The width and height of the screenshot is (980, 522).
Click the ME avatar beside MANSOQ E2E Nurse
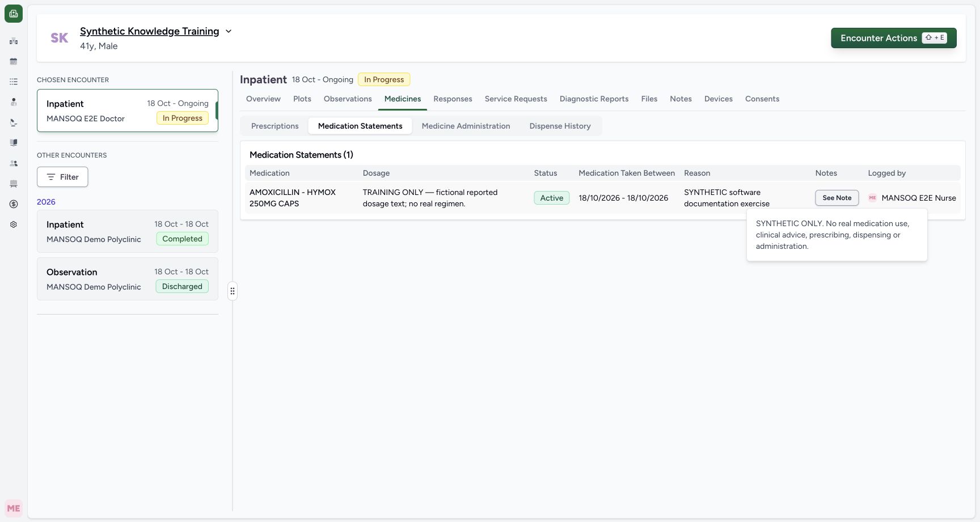tap(872, 198)
